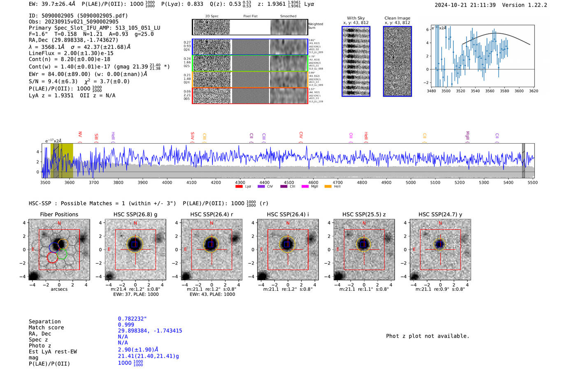Select the SiII emission line marker
This screenshot has width=576, height=392.
(x=96, y=138)
